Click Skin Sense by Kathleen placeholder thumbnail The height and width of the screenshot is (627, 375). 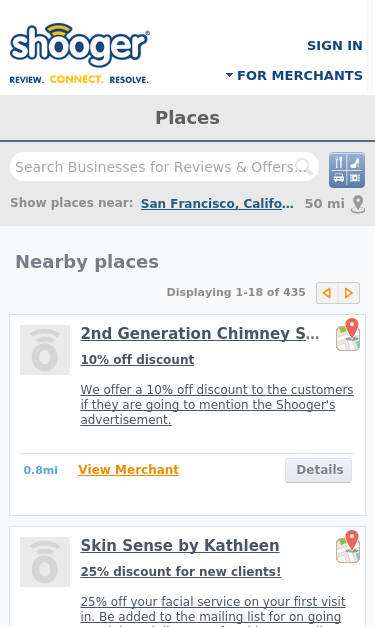tap(45, 562)
